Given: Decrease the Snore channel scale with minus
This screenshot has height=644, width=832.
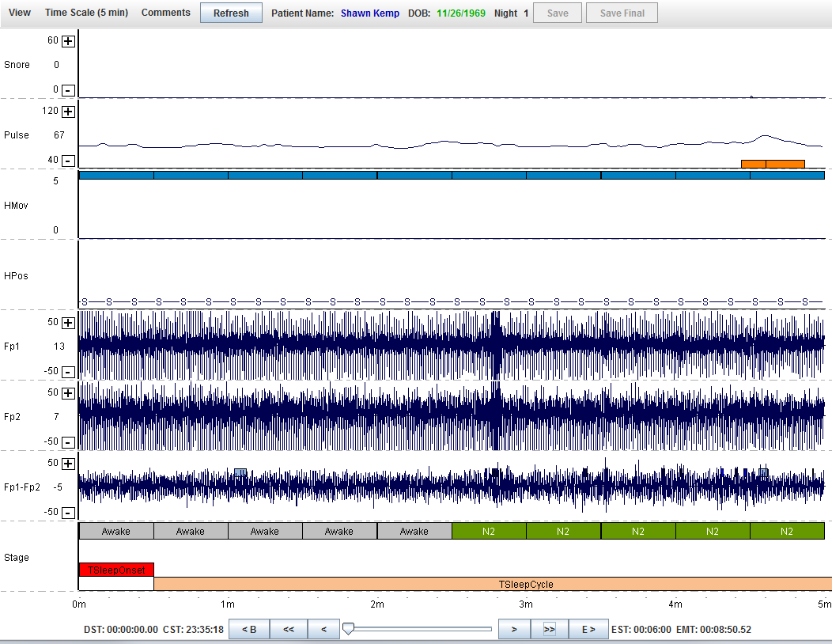Looking at the screenshot, I should pyautogui.click(x=68, y=90).
